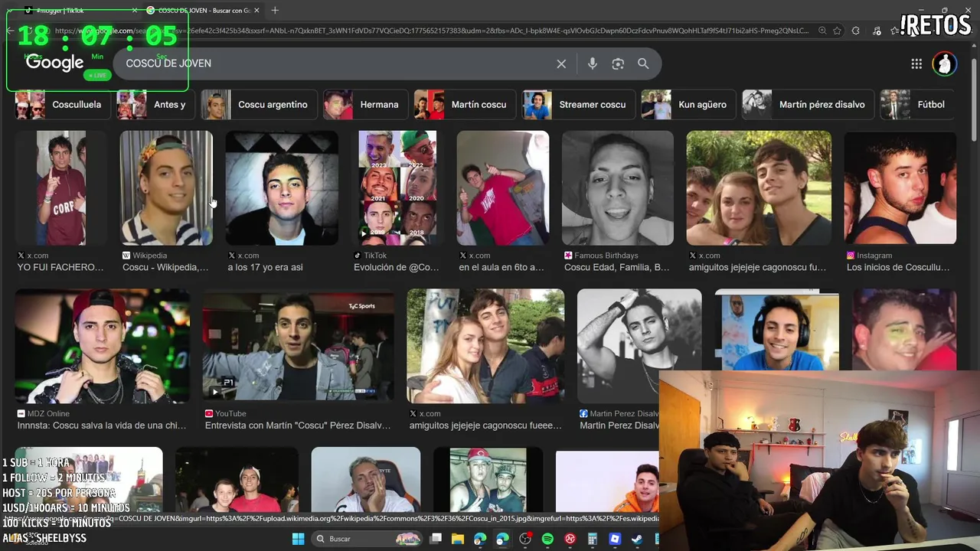
Task: Open the TikTok Evolución collage thumbnail
Action: click(x=397, y=188)
